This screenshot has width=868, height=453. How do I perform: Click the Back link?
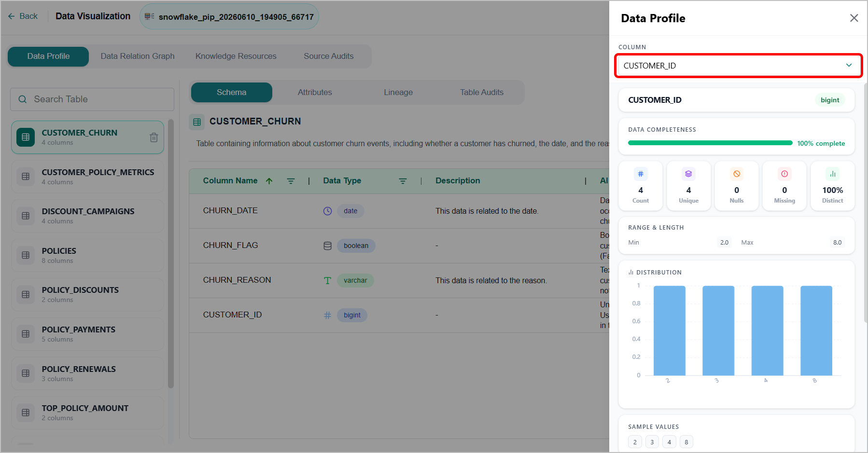tap(23, 16)
